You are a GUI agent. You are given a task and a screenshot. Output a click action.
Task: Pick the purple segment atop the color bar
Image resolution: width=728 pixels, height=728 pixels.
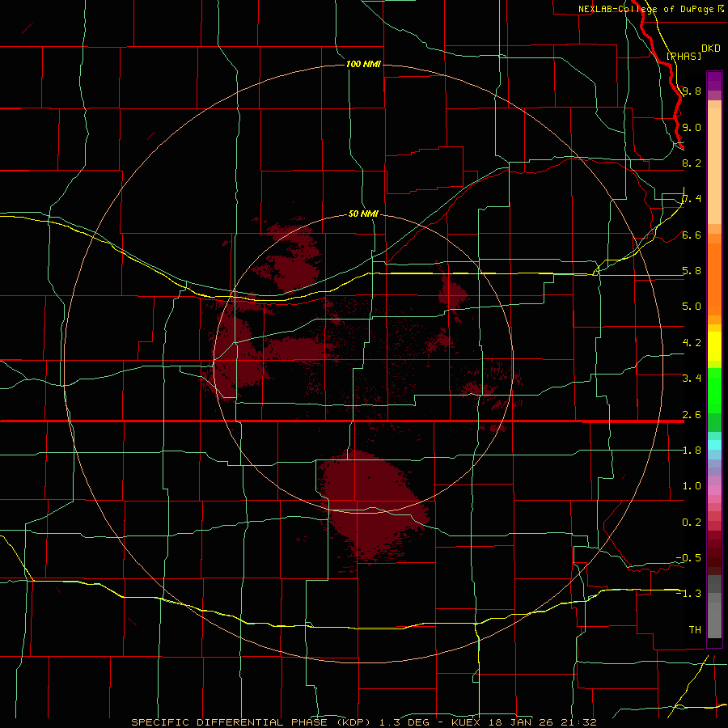[x=714, y=81]
